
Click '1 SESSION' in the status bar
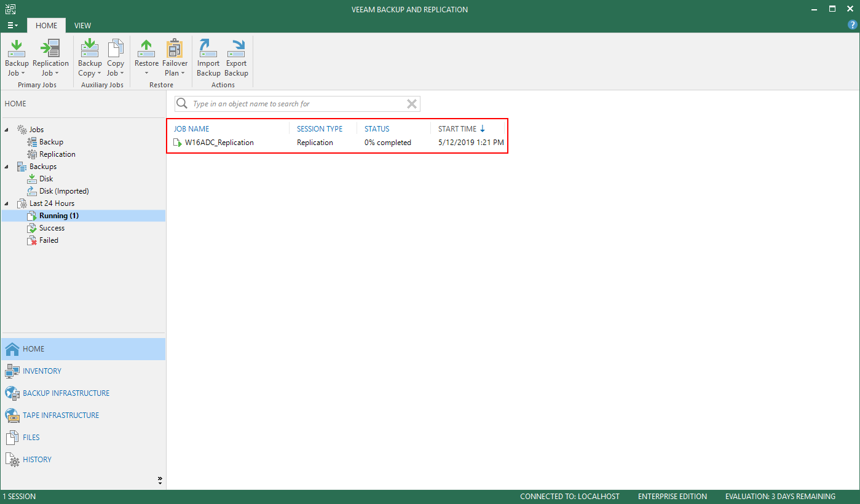coord(19,497)
